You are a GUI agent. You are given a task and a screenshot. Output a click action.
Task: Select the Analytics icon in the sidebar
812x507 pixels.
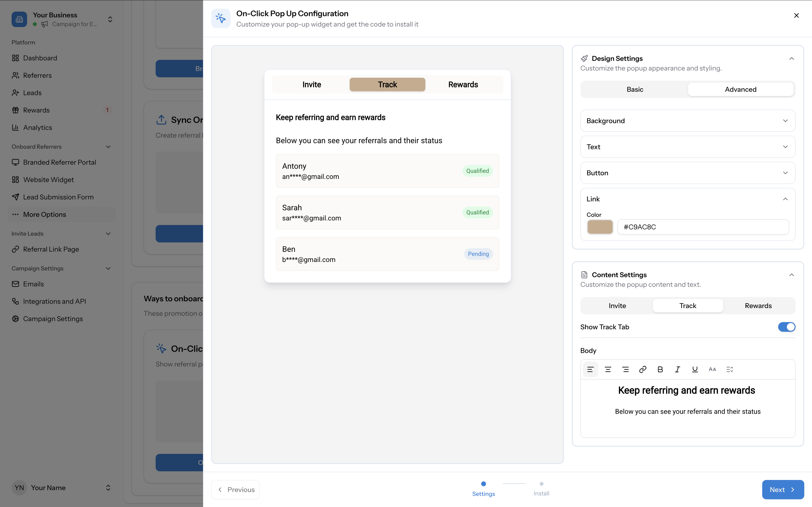[16, 127]
